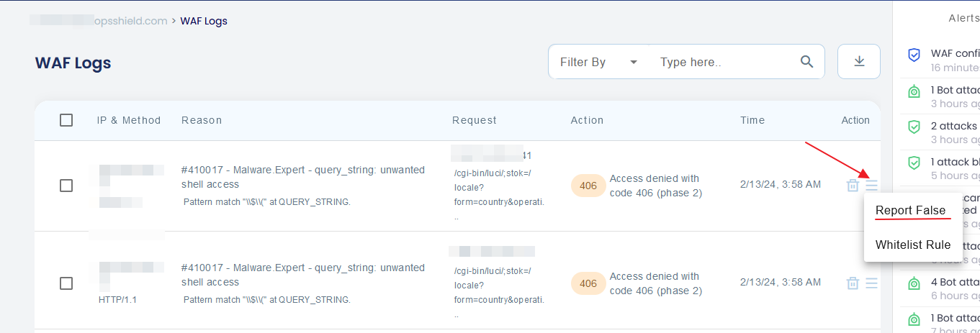This screenshot has width=980, height=333.
Task: Toggle the select-all checkbox in the header
Action: (66, 120)
